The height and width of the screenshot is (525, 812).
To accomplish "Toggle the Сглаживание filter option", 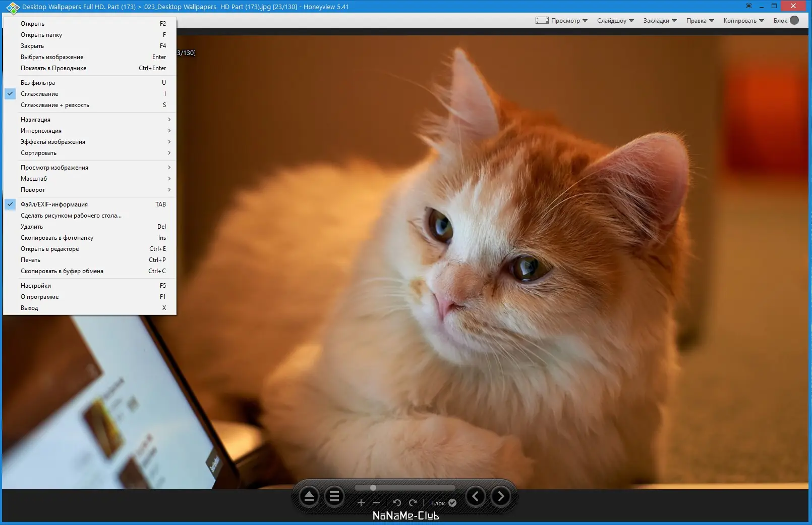I will [90, 94].
